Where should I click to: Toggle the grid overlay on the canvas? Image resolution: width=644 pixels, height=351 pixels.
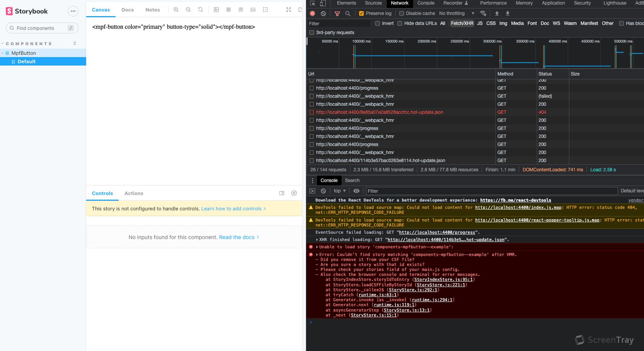pos(229,10)
